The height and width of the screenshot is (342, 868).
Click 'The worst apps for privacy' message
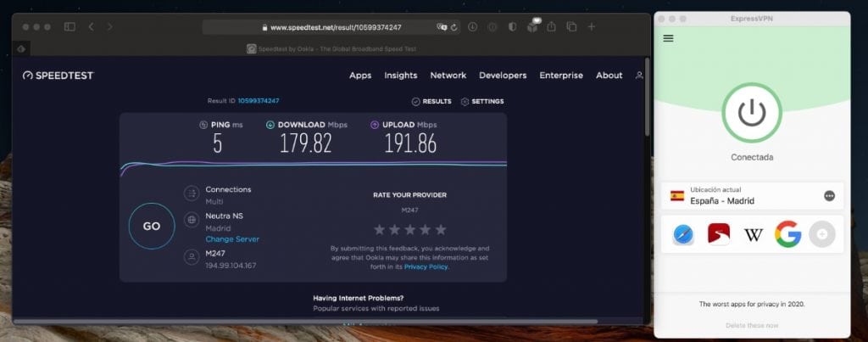pyautogui.click(x=752, y=304)
